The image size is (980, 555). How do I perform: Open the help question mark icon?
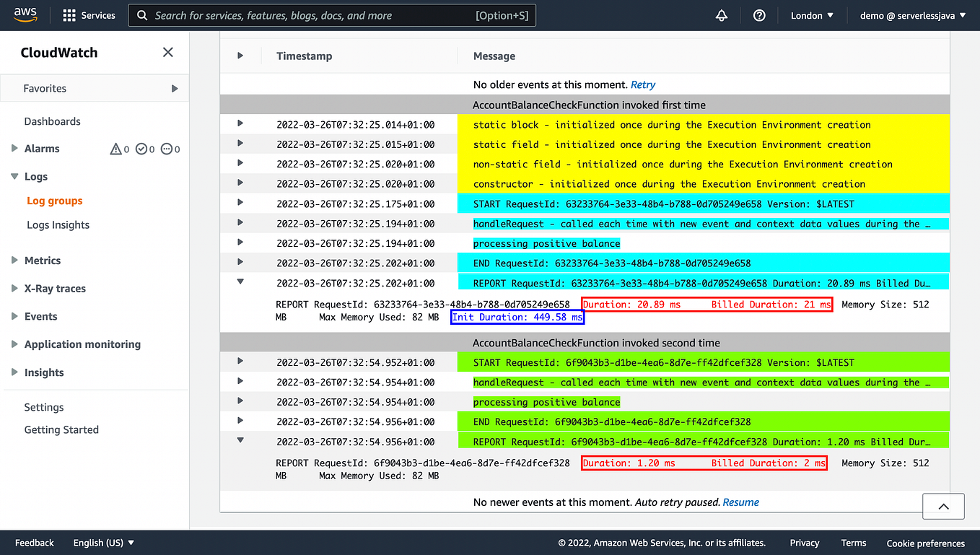click(x=759, y=14)
